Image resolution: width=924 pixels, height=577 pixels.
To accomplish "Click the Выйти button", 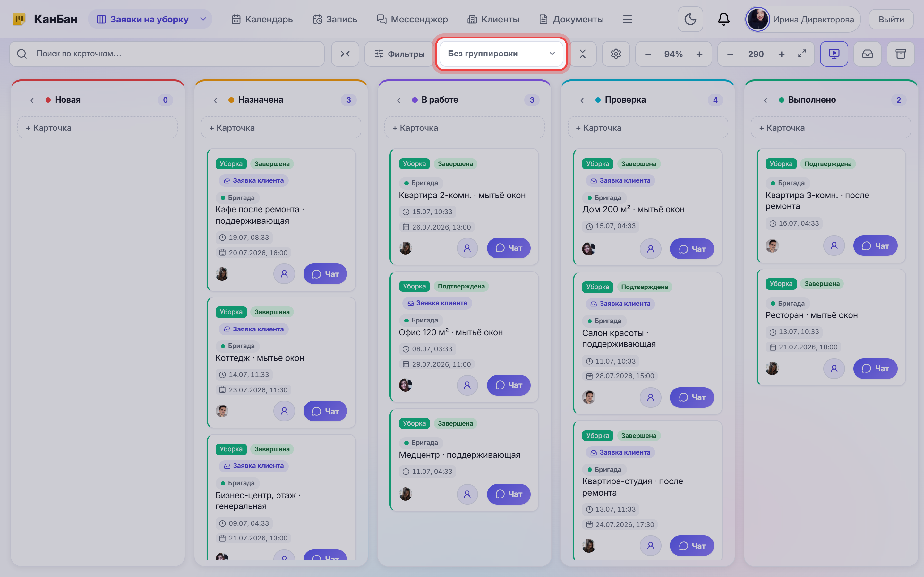I will pos(891,19).
